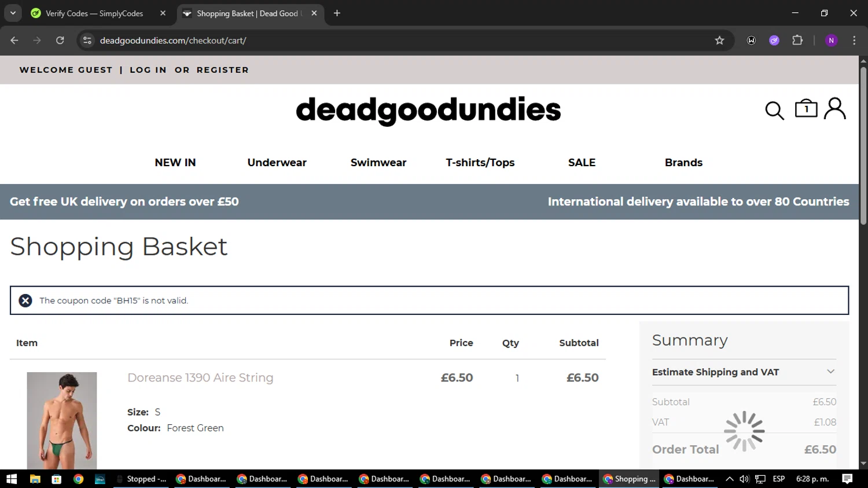Dismiss the invalid coupon error X icon

click(x=25, y=300)
